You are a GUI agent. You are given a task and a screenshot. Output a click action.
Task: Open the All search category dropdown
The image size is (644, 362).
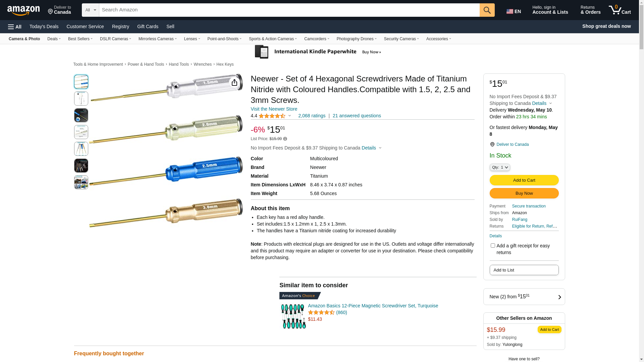coord(91,10)
